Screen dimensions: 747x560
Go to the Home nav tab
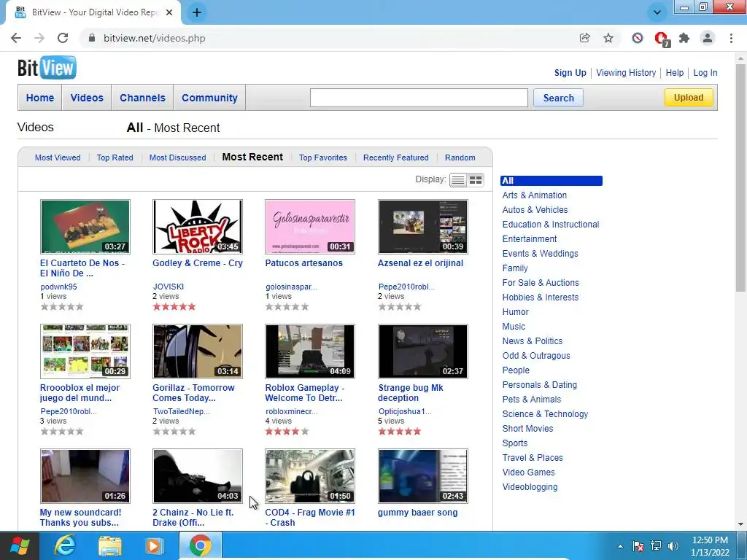[x=40, y=98]
